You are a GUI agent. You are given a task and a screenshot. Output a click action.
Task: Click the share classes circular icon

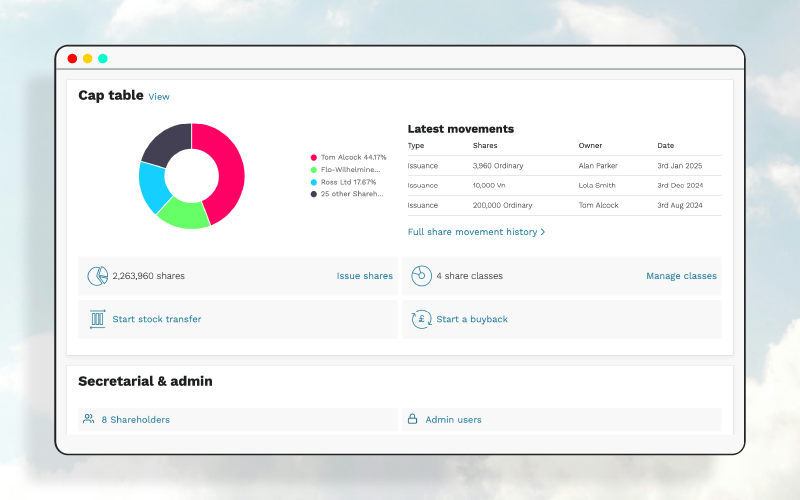(421, 276)
